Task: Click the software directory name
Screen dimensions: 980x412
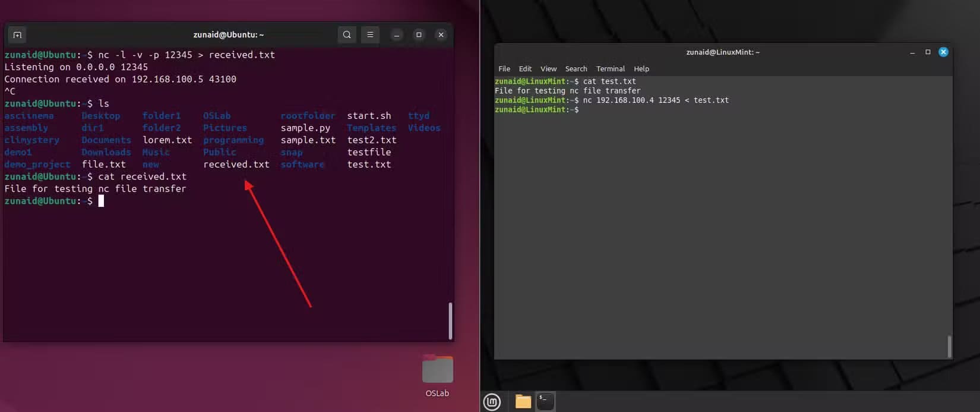Action: pyautogui.click(x=303, y=165)
